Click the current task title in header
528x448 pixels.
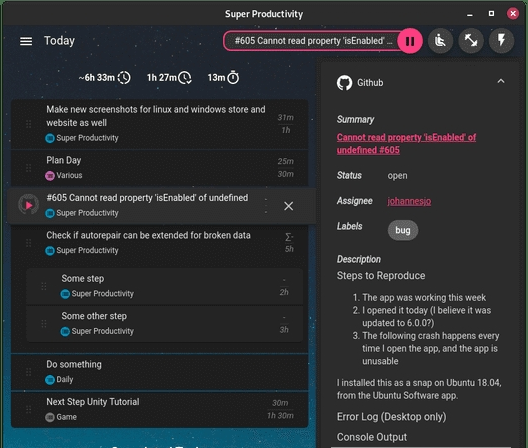click(313, 41)
